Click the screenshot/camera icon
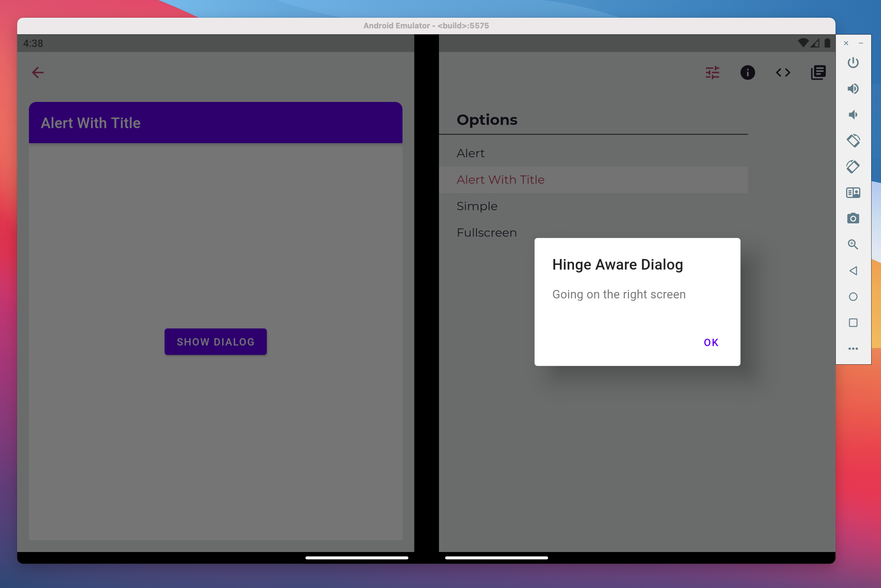The height and width of the screenshot is (588, 881). click(853, 218)
